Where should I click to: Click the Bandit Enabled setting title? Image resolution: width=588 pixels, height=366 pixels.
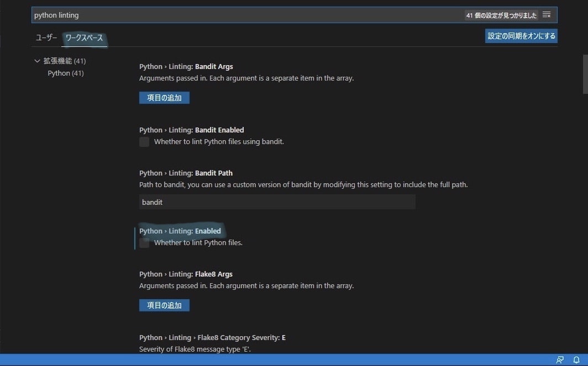[192, 130]
